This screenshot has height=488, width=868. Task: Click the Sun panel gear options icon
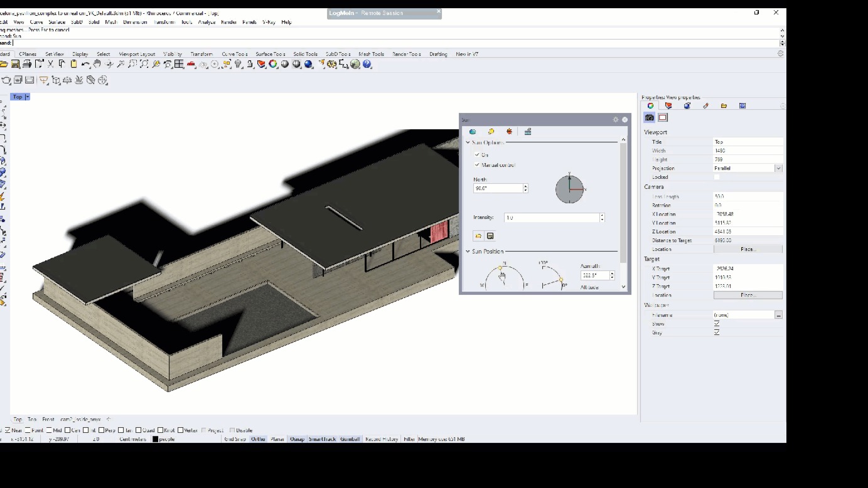(x=616, y=120)
